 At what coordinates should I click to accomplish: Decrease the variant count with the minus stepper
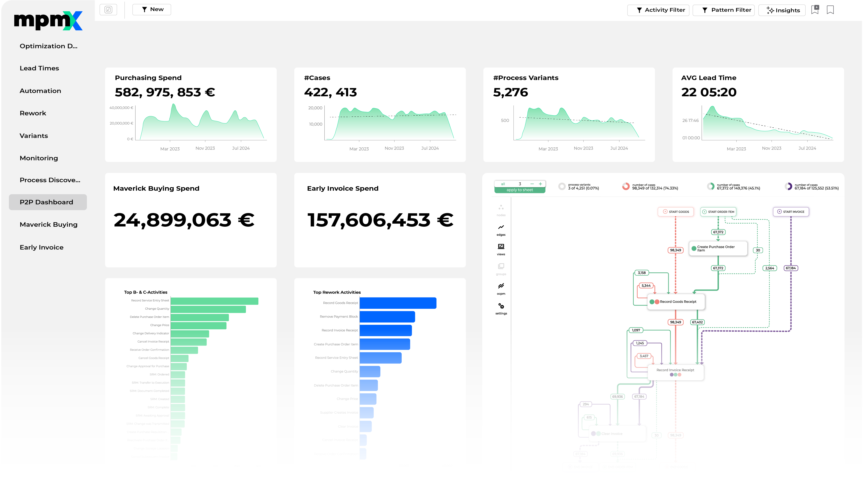(x=532, y=184)
